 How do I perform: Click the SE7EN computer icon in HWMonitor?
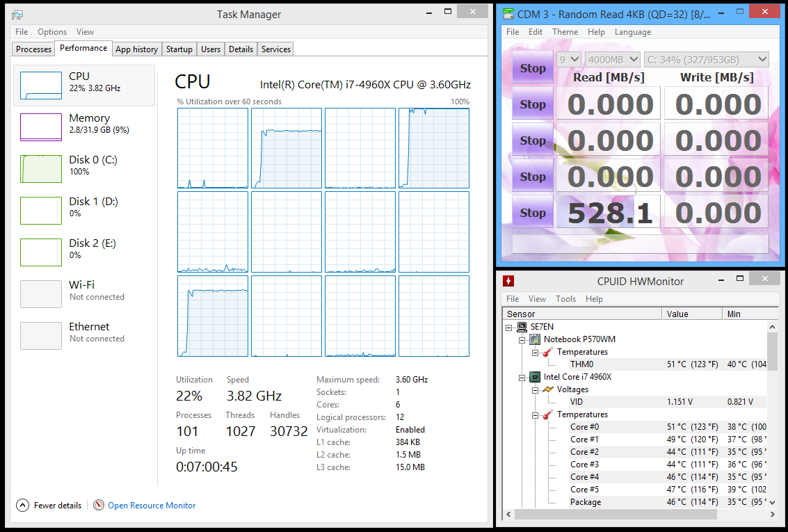pos(522,327)
